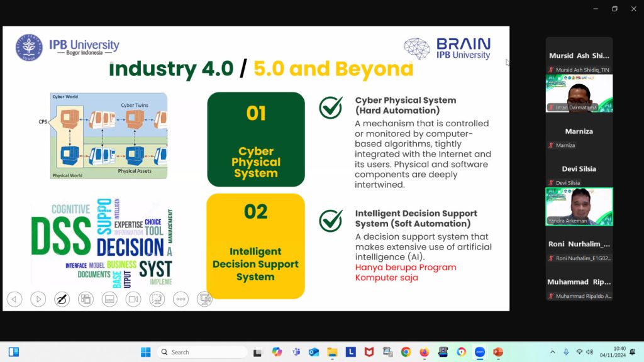Open more slideshow options ellipsis
644x362 pixels.
pyautogui.click(x=180, y=299)
